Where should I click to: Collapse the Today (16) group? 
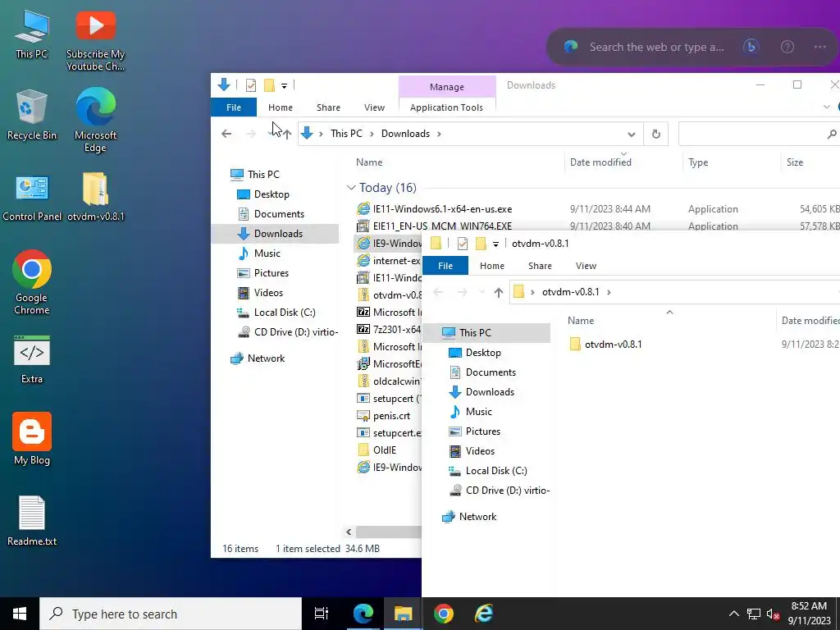pyautogui.click(x=351, y=188)
